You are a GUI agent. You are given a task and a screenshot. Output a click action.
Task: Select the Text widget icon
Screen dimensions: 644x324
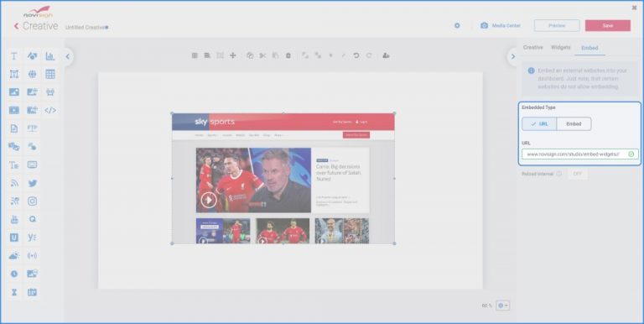pyautogui.click(x=14, y=56)
